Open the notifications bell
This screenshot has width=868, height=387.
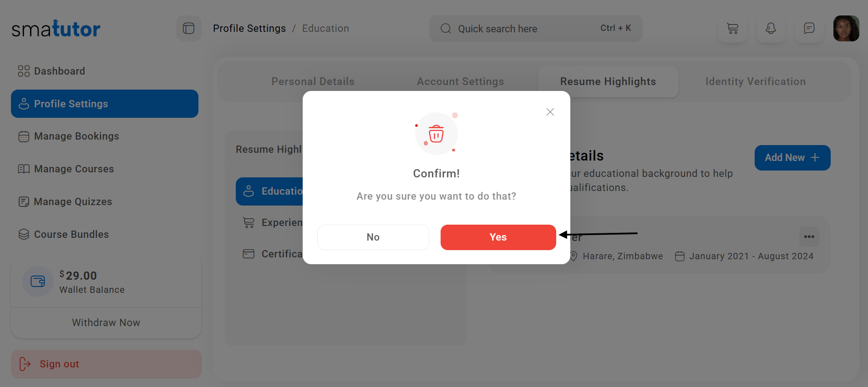(x=771, y=29)
